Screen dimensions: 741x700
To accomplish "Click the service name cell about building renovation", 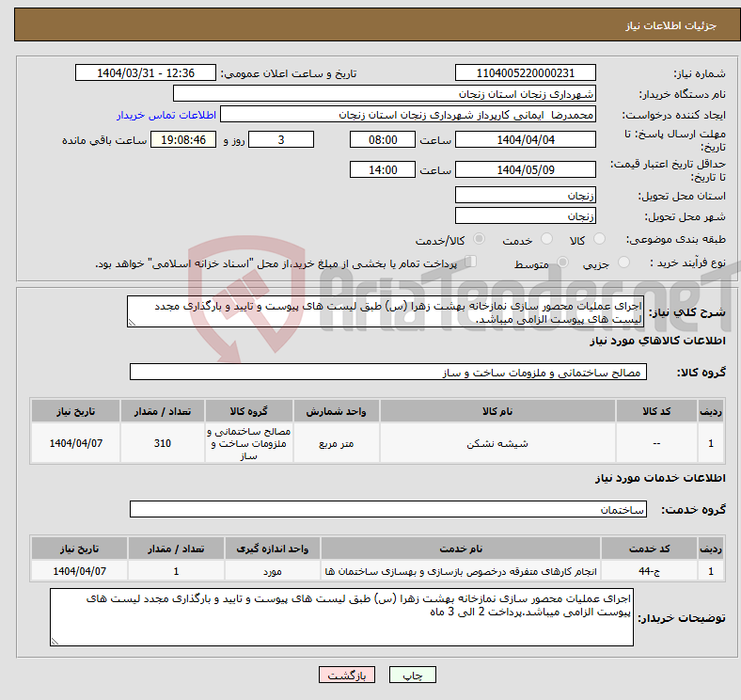I will (x=461, y=571).
